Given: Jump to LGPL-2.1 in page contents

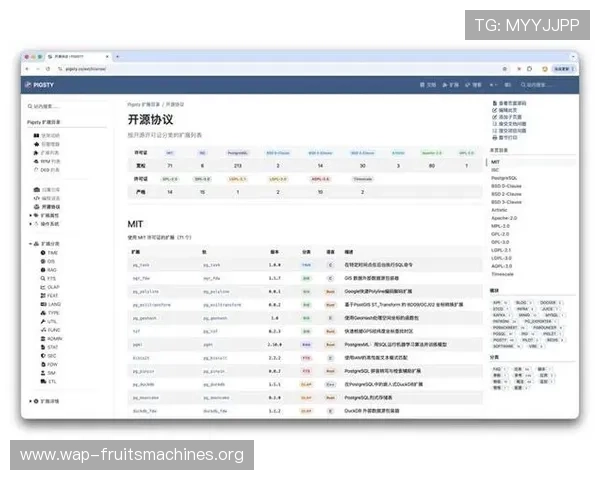Looking at the screenshot, I should [501, 250].
